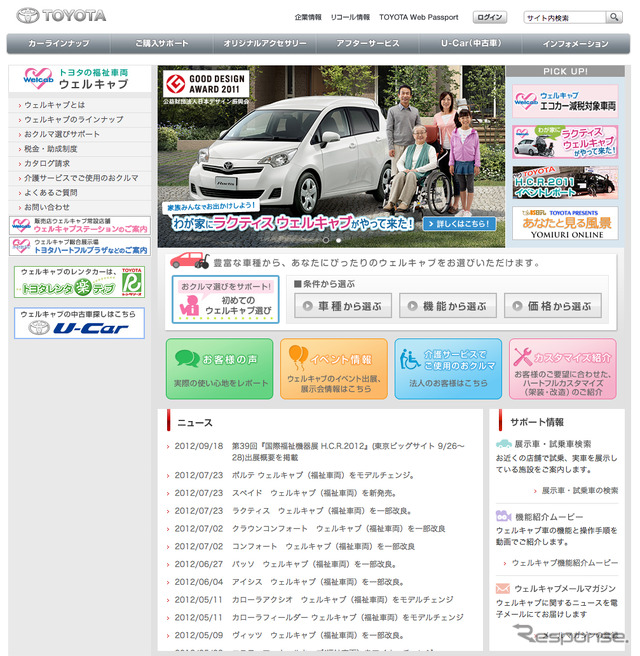Screen dimensions: 640x656
Task: Open H.C.R.2011 イベントレポート thumbnail
Action: [x=565, y=182]
